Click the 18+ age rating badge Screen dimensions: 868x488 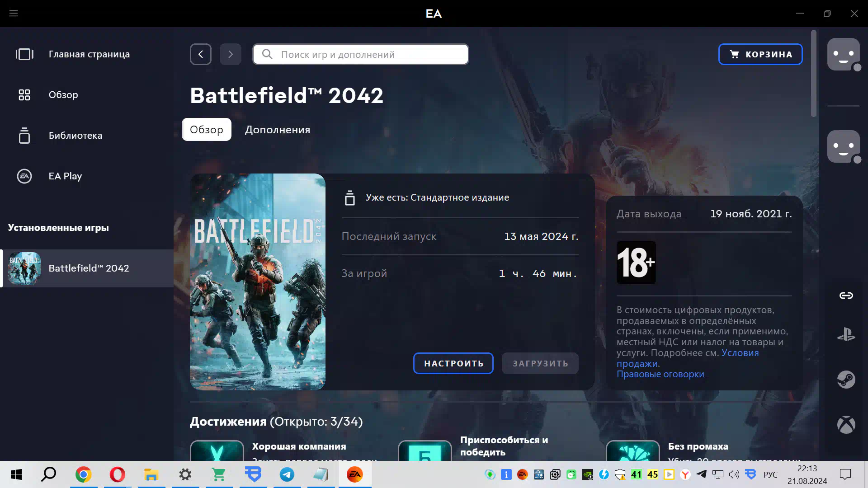(636, 263)
